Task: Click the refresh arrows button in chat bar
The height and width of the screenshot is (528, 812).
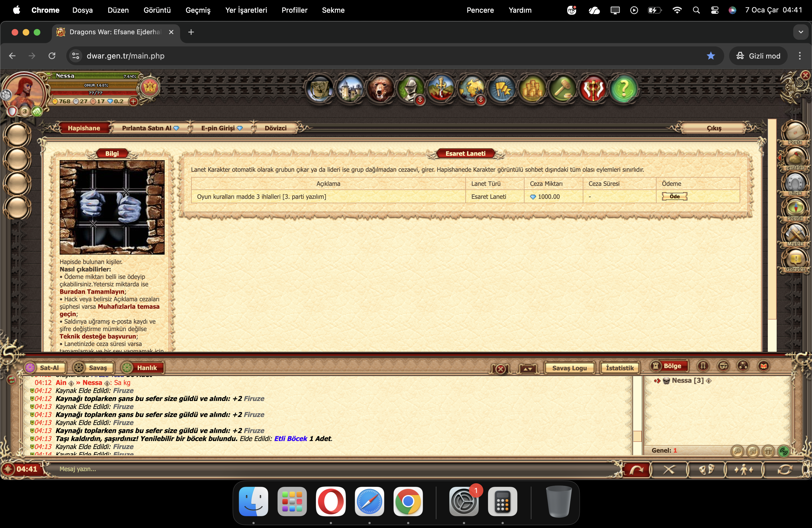Action: [x=784, y=470]
